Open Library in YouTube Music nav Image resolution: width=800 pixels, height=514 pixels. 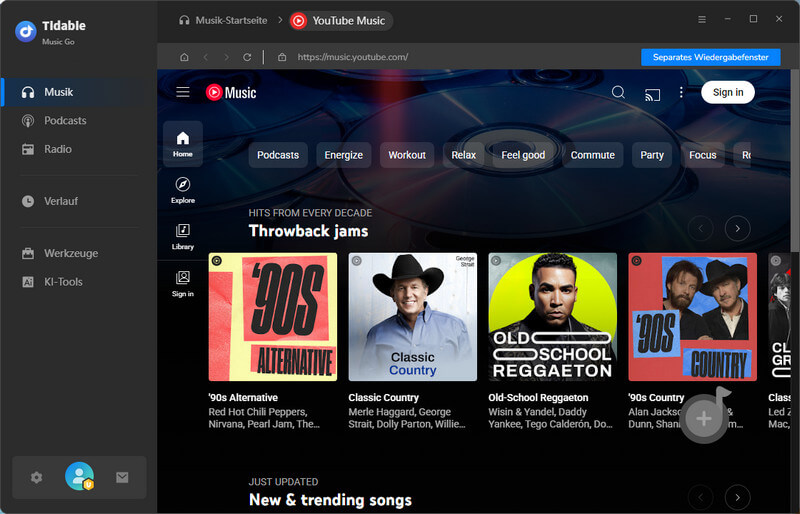183,237
